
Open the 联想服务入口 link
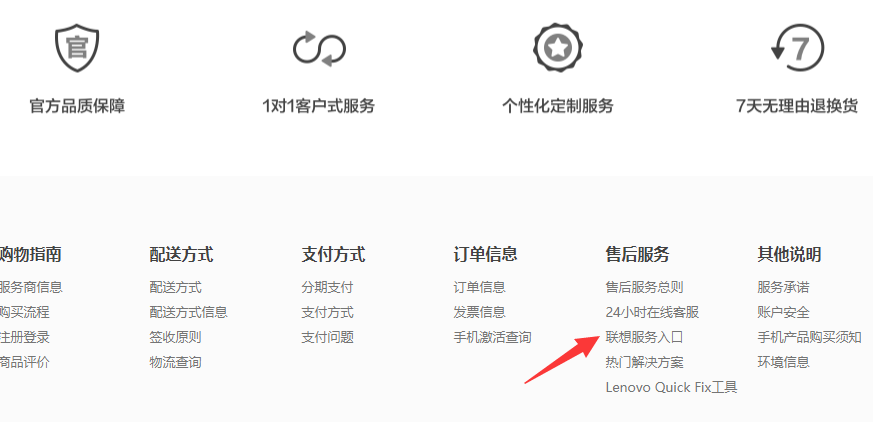click(x=644, y=337)
